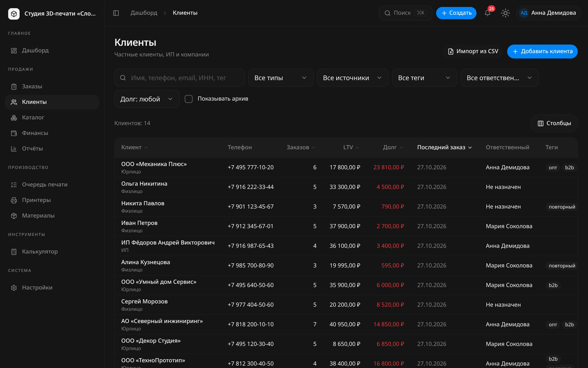The width and height of the screenshot is (588, 368).
Task: Click the Очередь печати list icon
Action: pyautogui.click(x=14, y=185)
